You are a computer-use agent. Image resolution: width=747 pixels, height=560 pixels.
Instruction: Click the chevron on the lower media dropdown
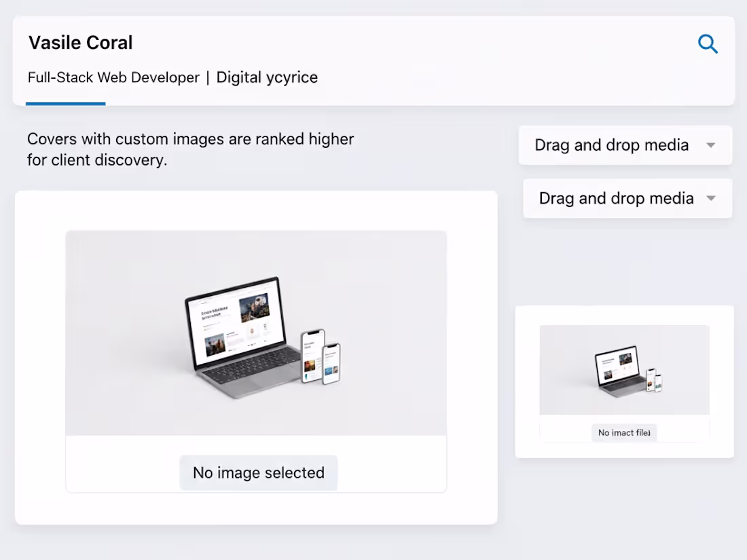(711, 198)
